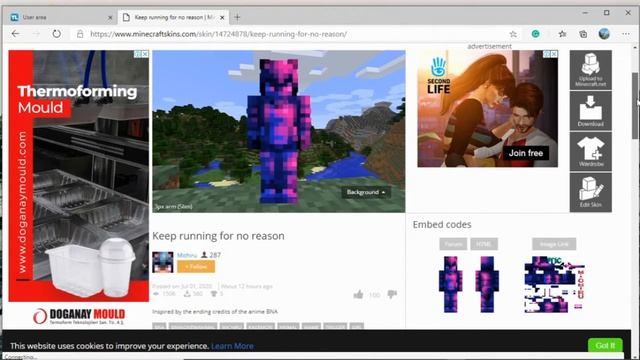Viewport: 640px width, 360px height.
Task: Add skin to Wardrobe via shirt icon
Action: pos(591,151)
